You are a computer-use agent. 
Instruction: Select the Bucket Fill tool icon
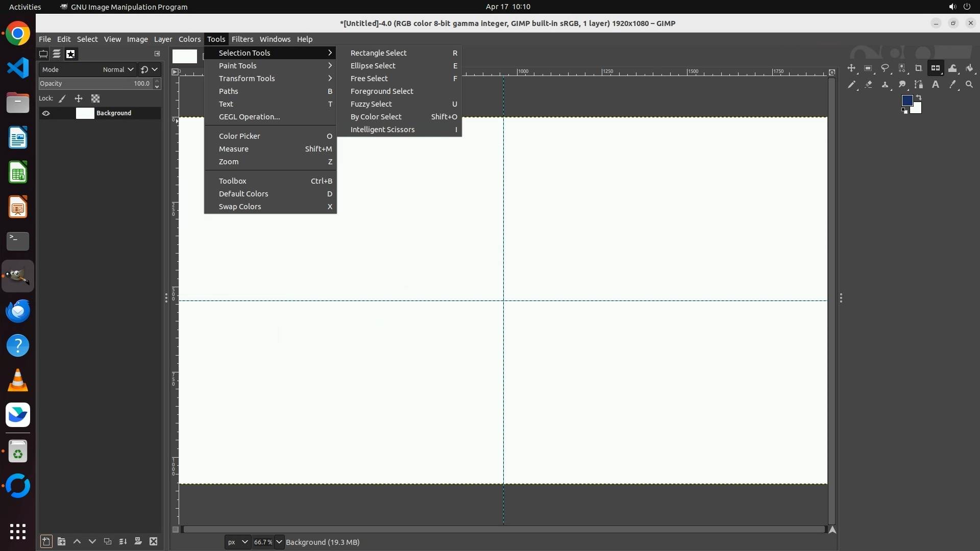point(969,68)
